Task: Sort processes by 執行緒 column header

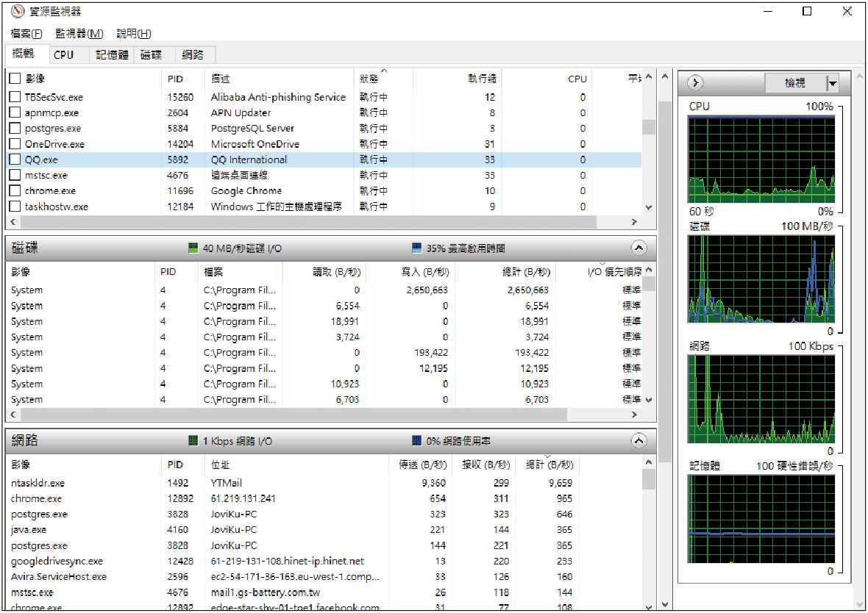Action: (458, 79)
